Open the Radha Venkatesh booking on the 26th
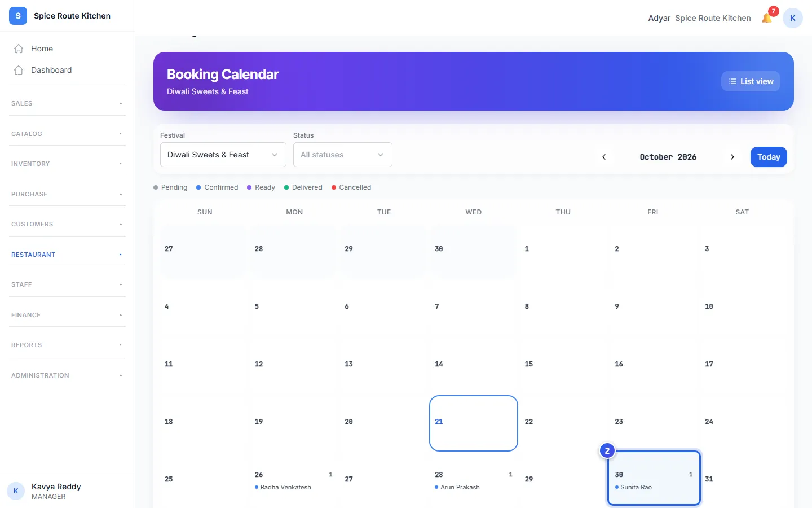Viewport: 812px width, 508px height. coord(283,487)
